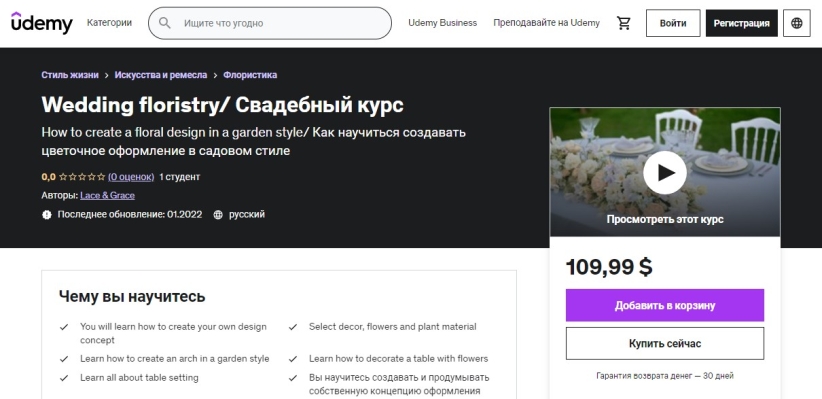
Task: Click 'Learn how to create an arch' item
Action: pos(175,359)
